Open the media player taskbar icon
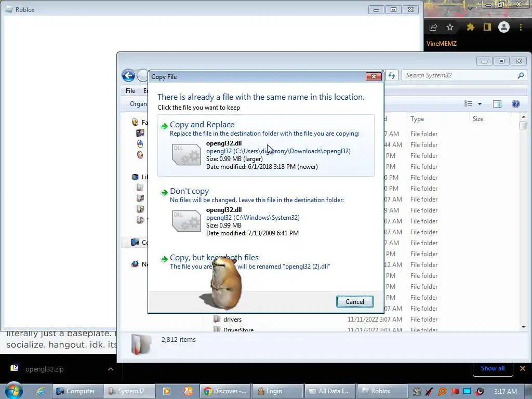Image resolution: width=532 pixels, height=399 pixels. point(167,391)
